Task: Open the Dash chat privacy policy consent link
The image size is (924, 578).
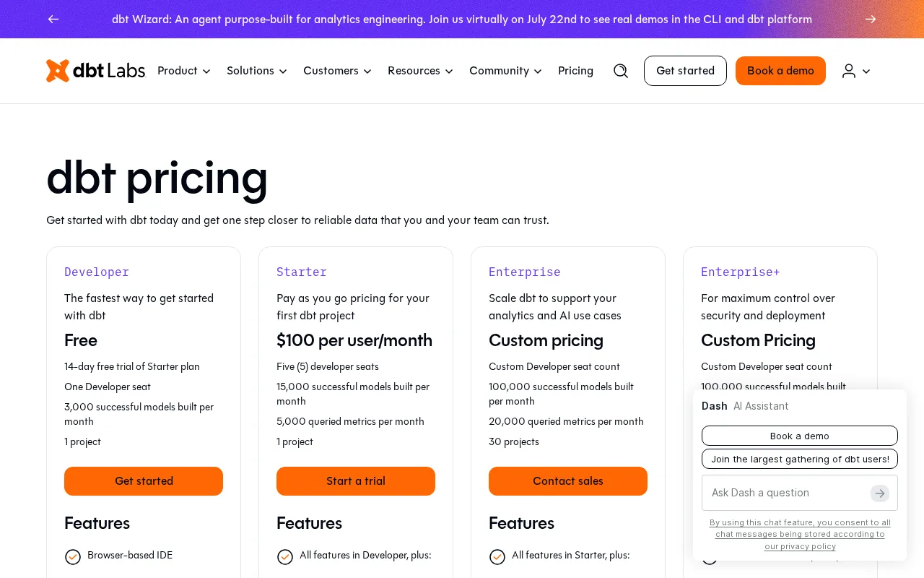Action: click(x=800, y=534)
